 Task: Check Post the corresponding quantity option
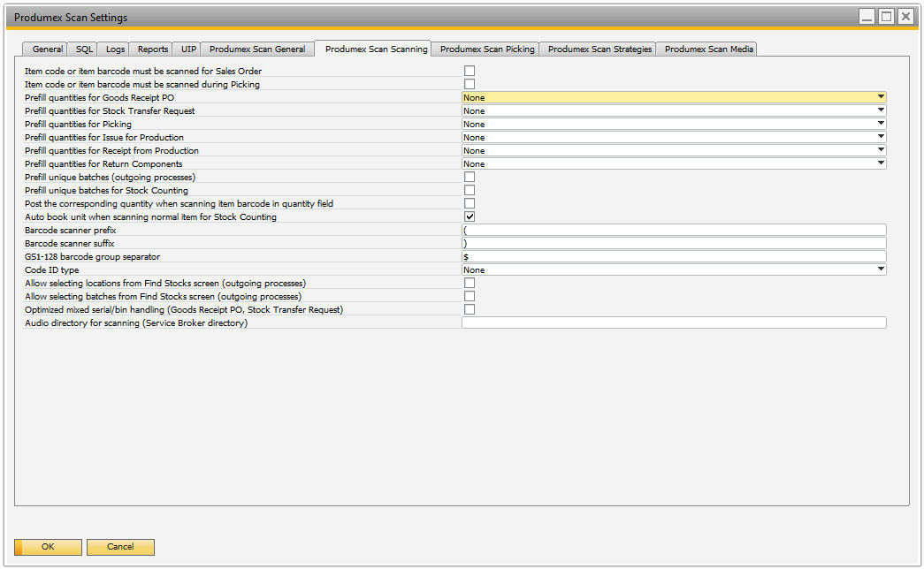coord(469,204)
